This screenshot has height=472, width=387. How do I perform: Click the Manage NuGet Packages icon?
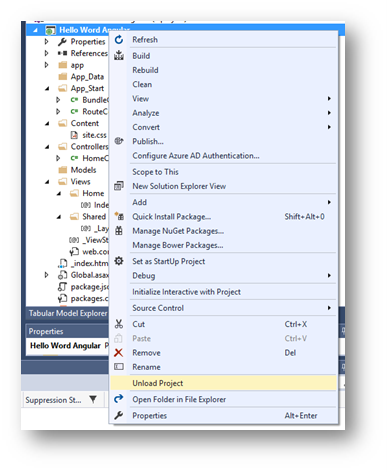[x=119, y=230]
